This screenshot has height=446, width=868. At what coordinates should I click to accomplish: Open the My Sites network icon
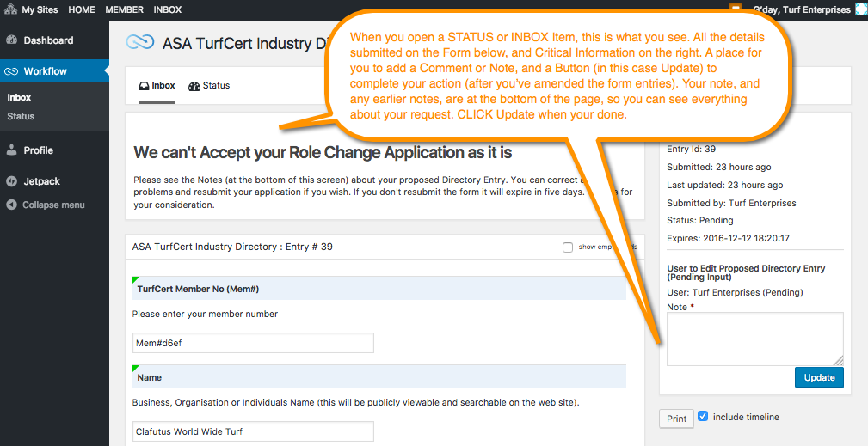click(x=9, y=9)
